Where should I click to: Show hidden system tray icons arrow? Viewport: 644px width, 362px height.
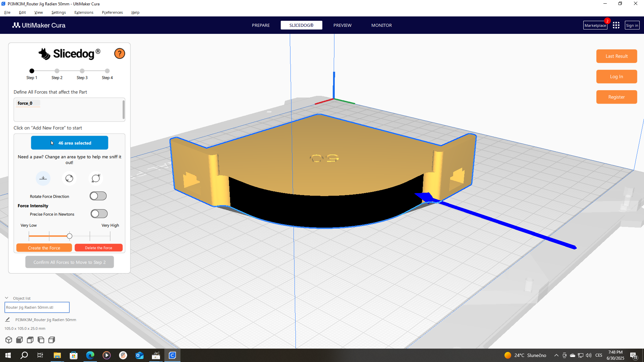click(x=556, y=355)
